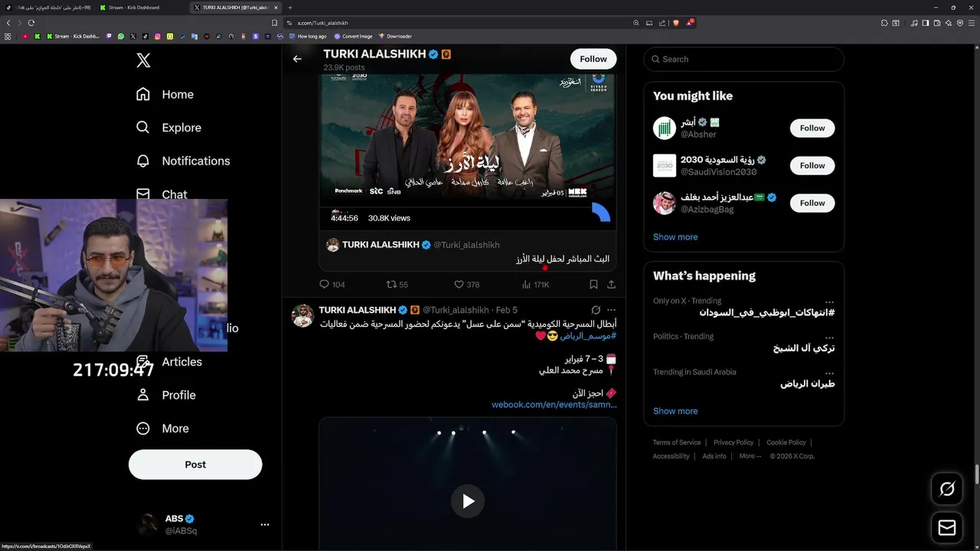This screenshot has height=551, width=980.
Task: Follow the @AzizbagBag account
Action: tap(812, 203)
